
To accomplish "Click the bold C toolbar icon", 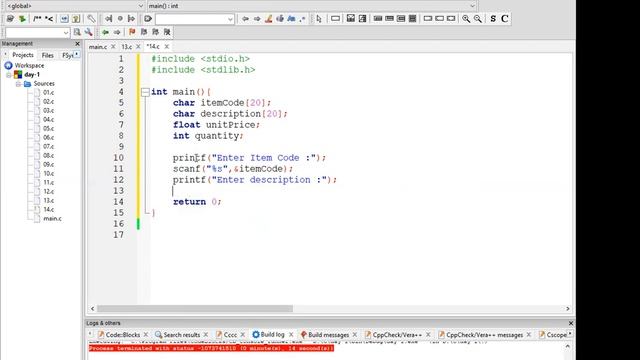I will [x=504, y=19].
